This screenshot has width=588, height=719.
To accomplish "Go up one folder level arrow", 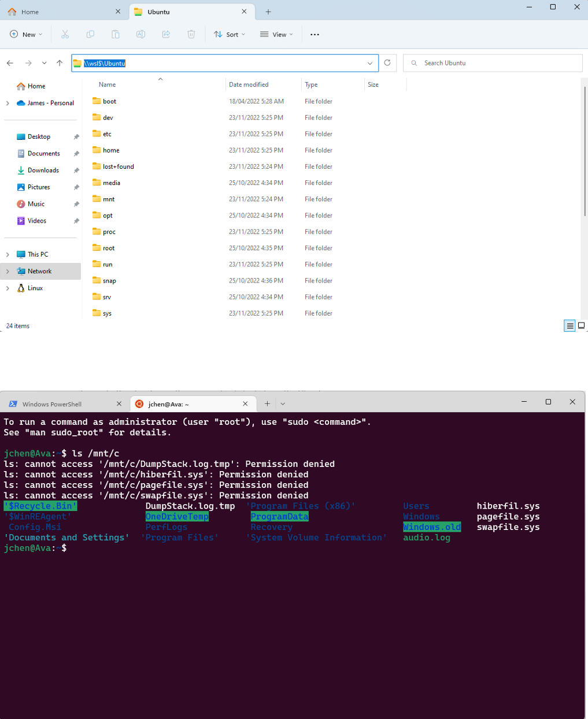I will [x=60, y=63].
